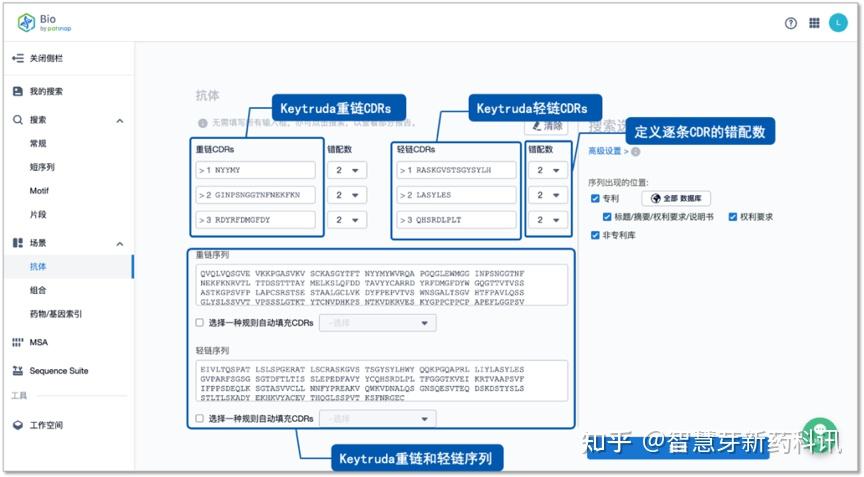The height and width of the screenshot is (477, 864).
Task: Open MSA from sidebar
Action: pyautogui.click(x=39, y=342)
